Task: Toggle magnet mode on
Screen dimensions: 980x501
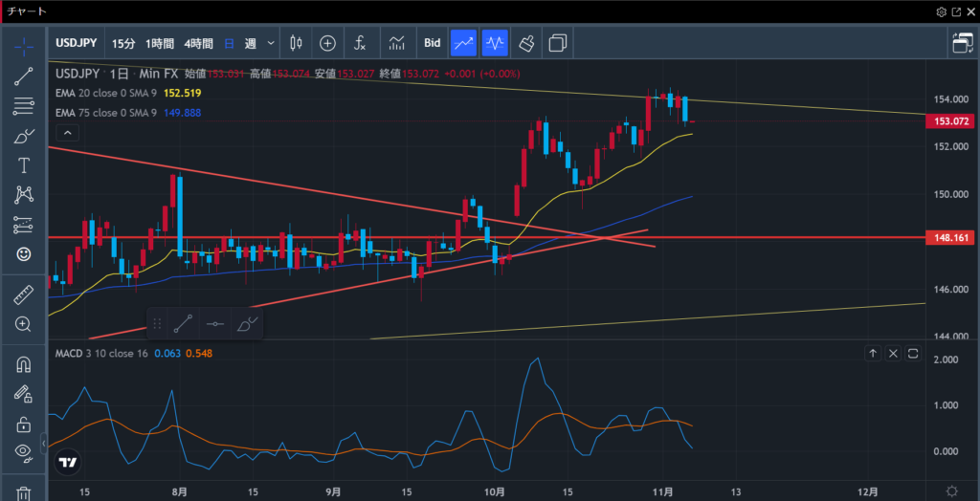Action: tap(24, 365)
